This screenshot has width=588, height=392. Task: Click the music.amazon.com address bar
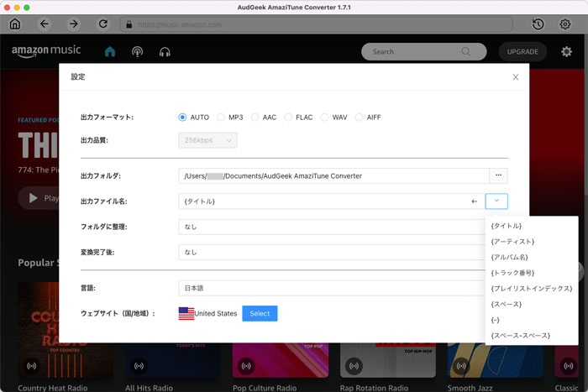click(316, 24)
